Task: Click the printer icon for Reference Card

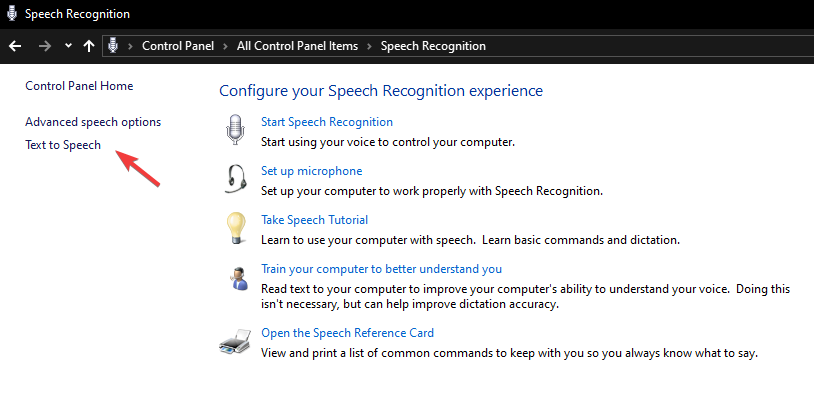Action: point(236,341)
